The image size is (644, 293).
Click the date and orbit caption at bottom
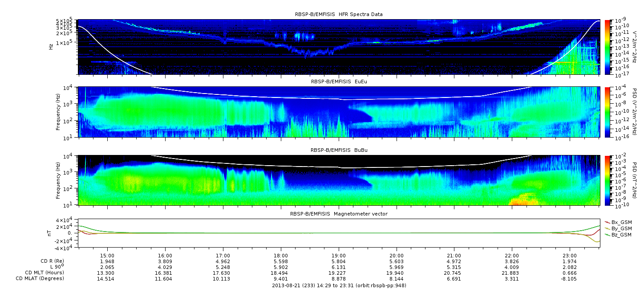click(339, 285)
